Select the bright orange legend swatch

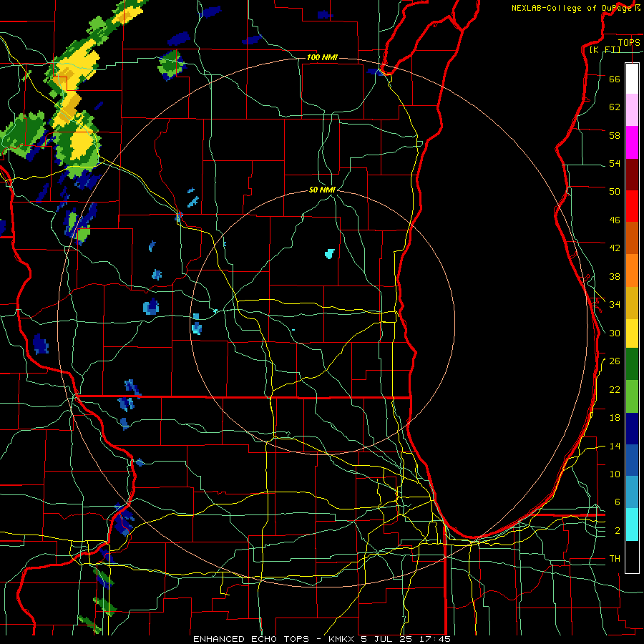point(632,270)
